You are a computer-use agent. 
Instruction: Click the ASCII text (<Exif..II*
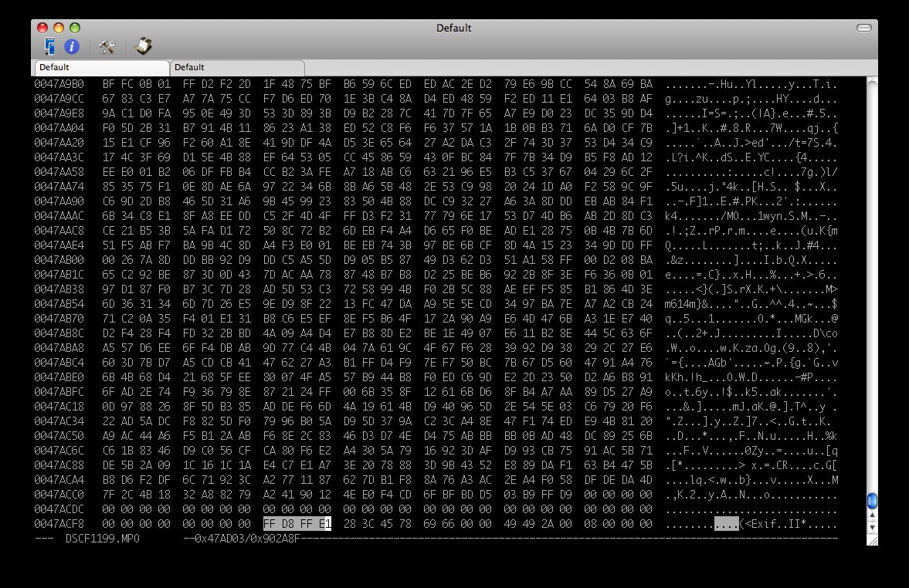coord(773,524)
